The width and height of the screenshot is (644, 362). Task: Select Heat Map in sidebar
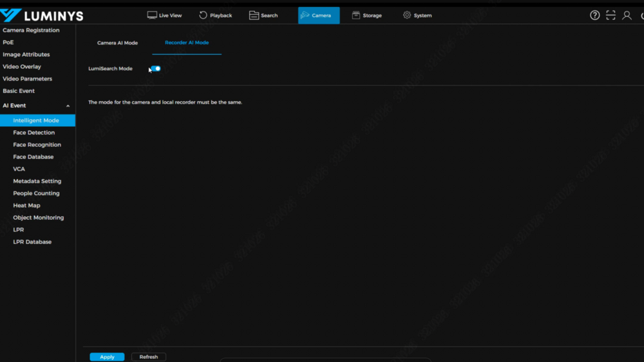point(26,205)
